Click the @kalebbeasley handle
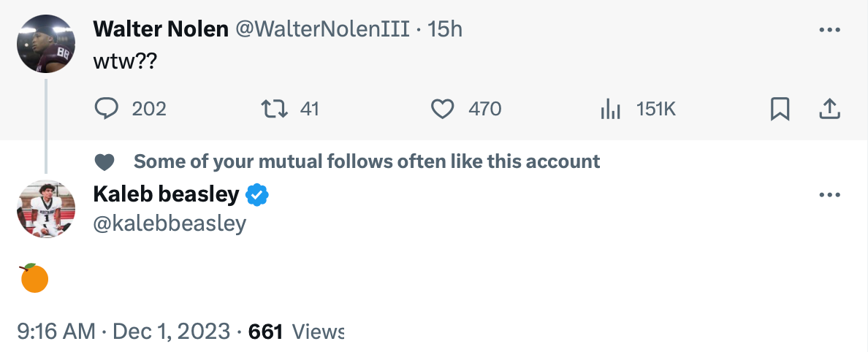The height and width of the screenshot is (352, 868). 170,223
